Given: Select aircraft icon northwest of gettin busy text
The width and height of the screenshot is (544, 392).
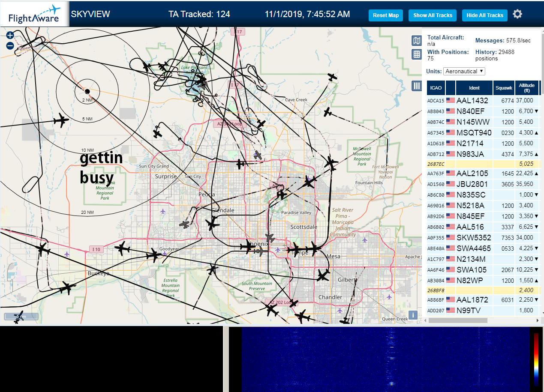Looking at the screenshot, I should coord(61,121).
